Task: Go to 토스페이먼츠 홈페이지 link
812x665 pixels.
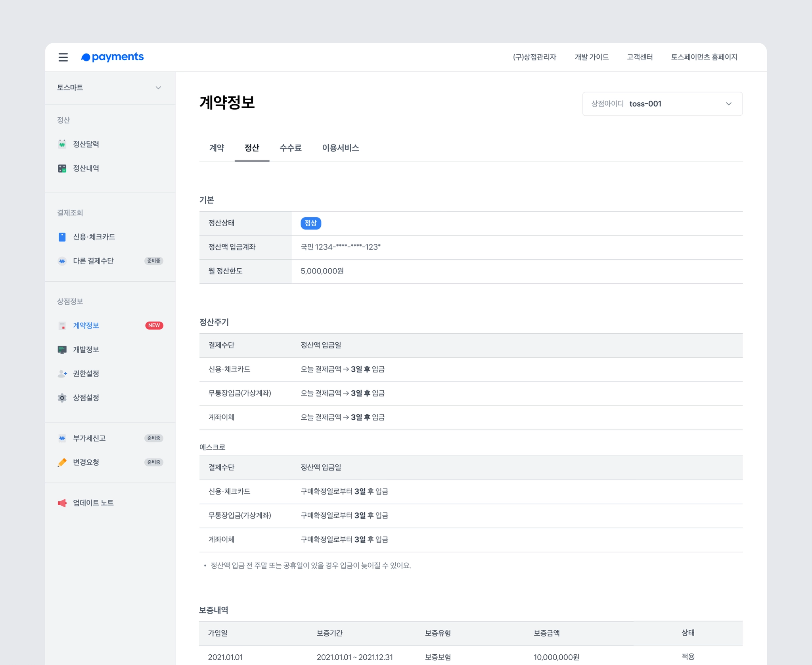Action: point(704,57)
